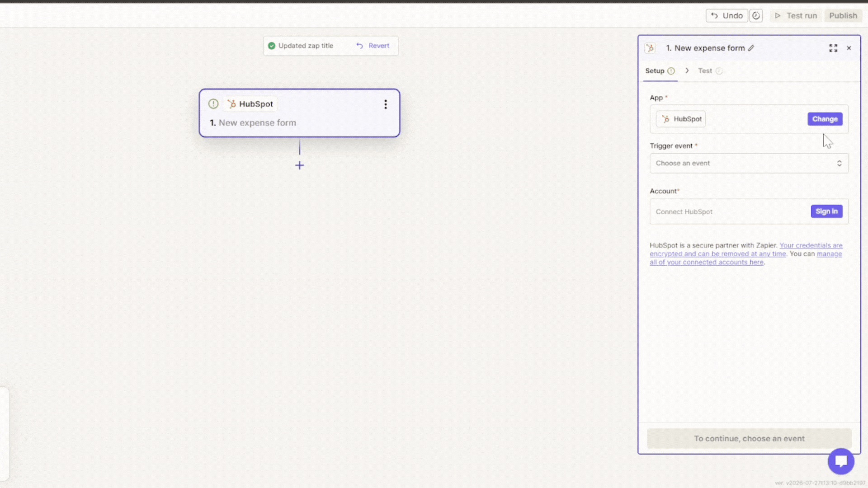Click the Connect HubSpot account field

pos(749,211)
